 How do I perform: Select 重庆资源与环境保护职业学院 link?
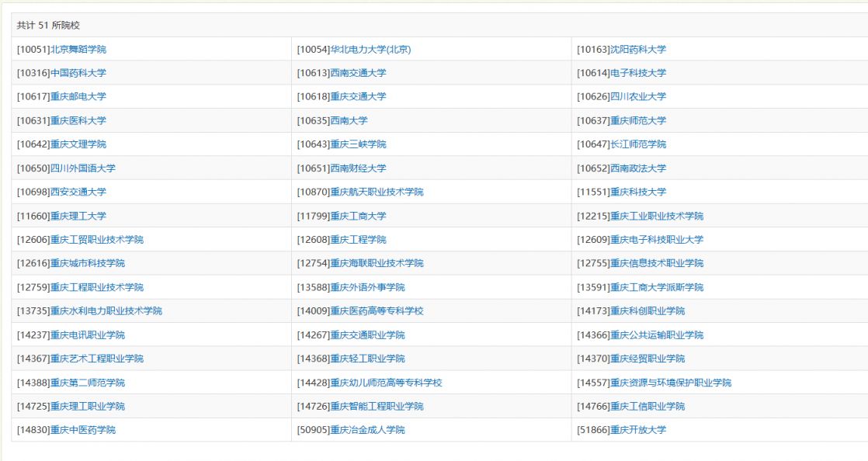coord(671,383)
